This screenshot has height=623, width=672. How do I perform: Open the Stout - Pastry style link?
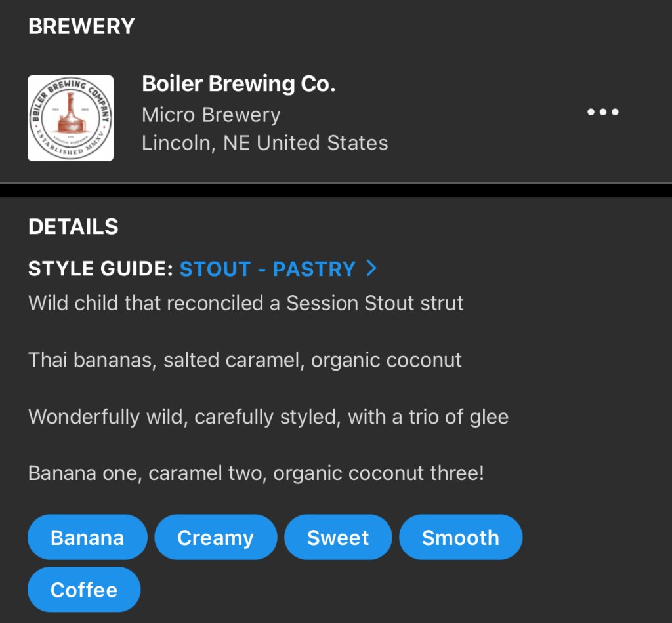click(268, 269)
